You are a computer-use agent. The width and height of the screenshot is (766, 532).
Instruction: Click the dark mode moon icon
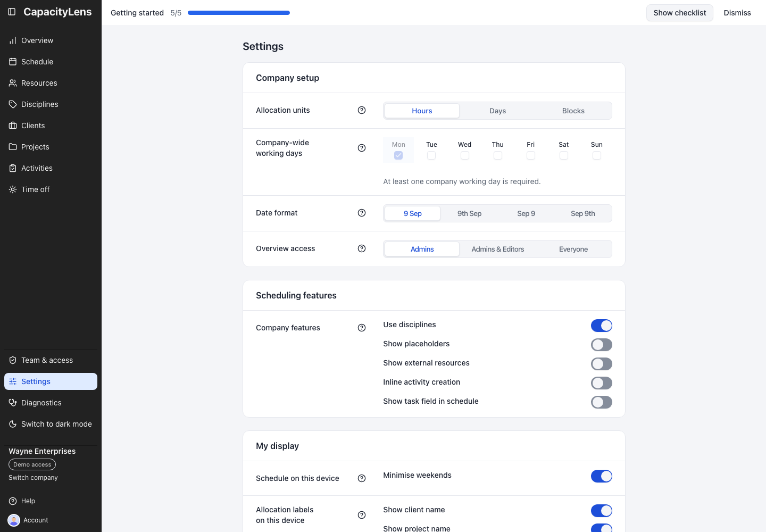13,424
